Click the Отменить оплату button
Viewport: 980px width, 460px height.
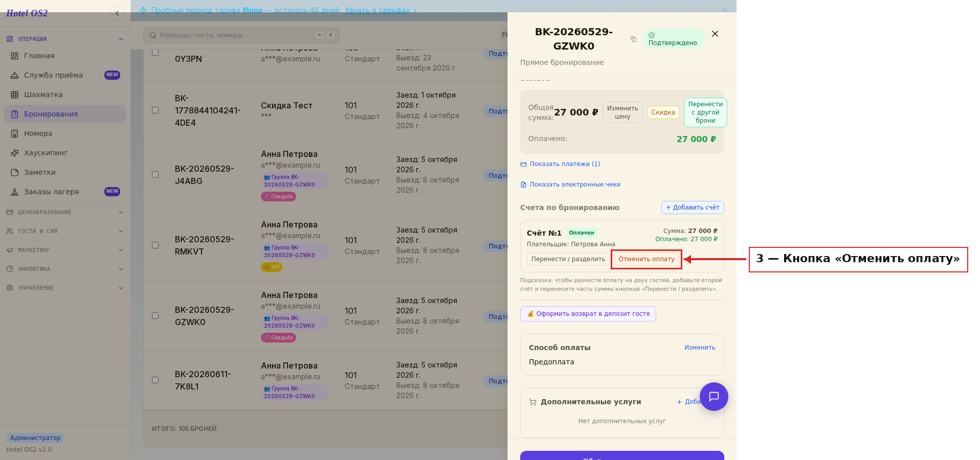pyautogui.click(x=647, y=259)
